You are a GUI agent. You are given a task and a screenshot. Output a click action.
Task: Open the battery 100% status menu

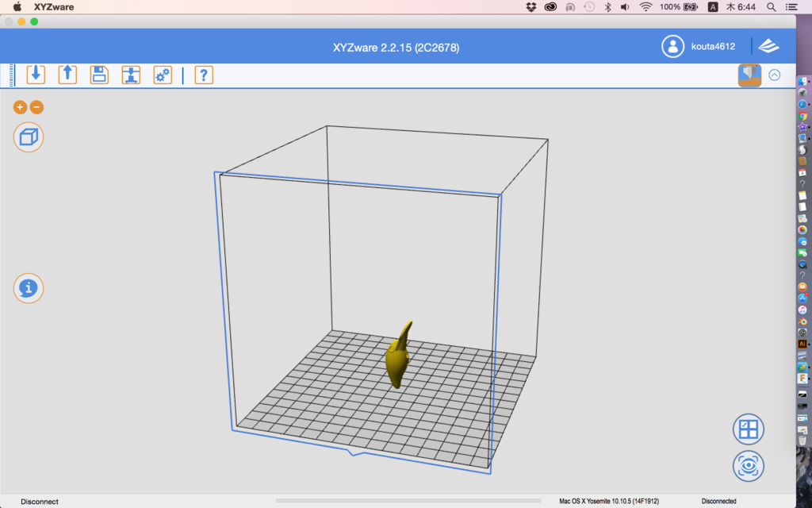tap(679, 6)
